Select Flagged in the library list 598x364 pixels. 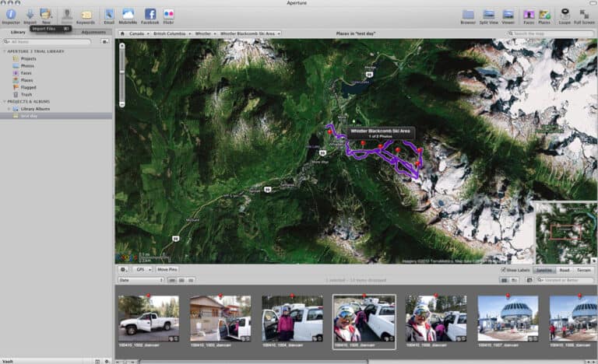coord(28,88)
